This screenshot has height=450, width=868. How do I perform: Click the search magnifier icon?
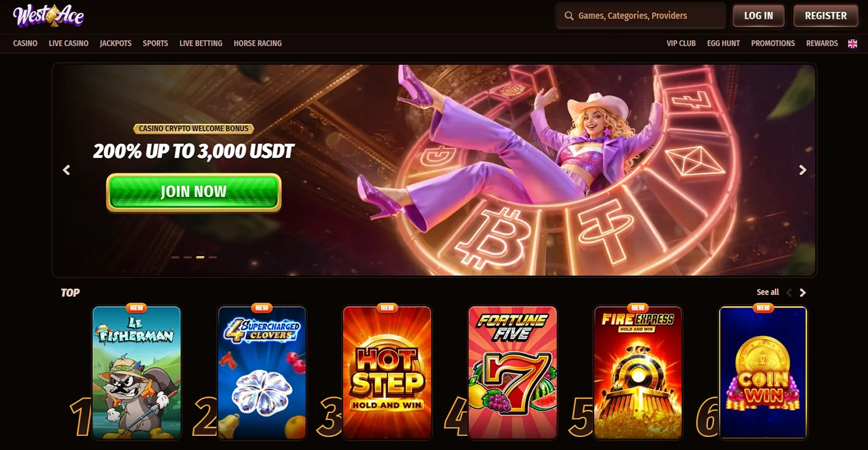(569, 16)
